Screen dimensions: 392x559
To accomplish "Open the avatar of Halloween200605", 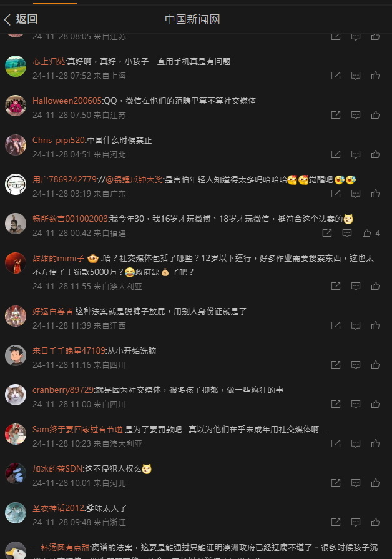I will pos(16,106).
